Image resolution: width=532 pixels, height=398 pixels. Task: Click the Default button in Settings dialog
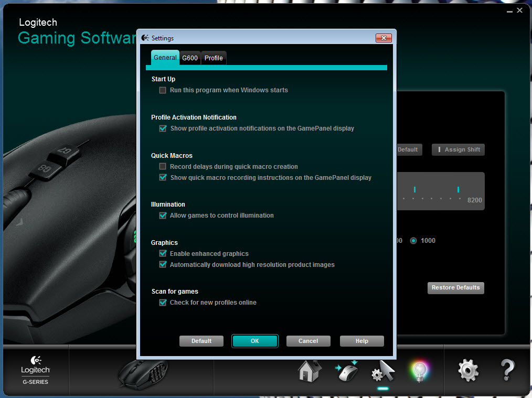[x=201, y=341]
